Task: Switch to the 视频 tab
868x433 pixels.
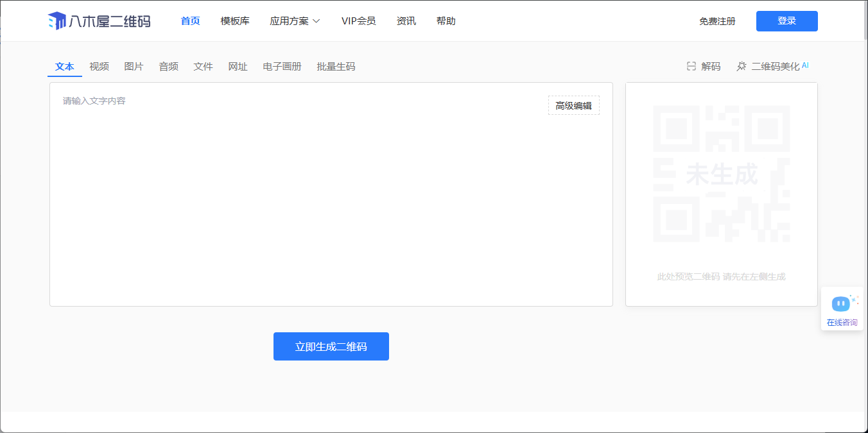Action: click(x=99, y=66)
